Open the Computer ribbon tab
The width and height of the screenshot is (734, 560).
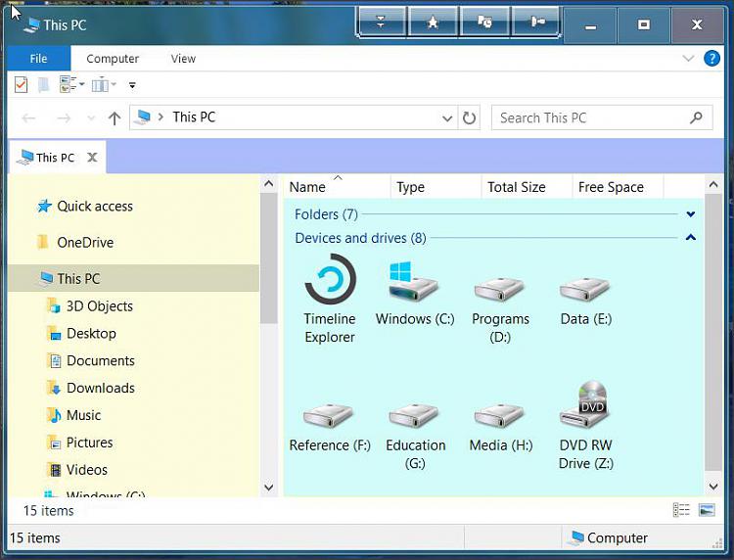(x=113, y=59)
